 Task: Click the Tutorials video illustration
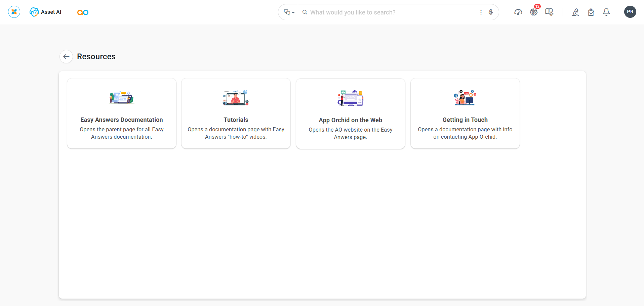236,98
